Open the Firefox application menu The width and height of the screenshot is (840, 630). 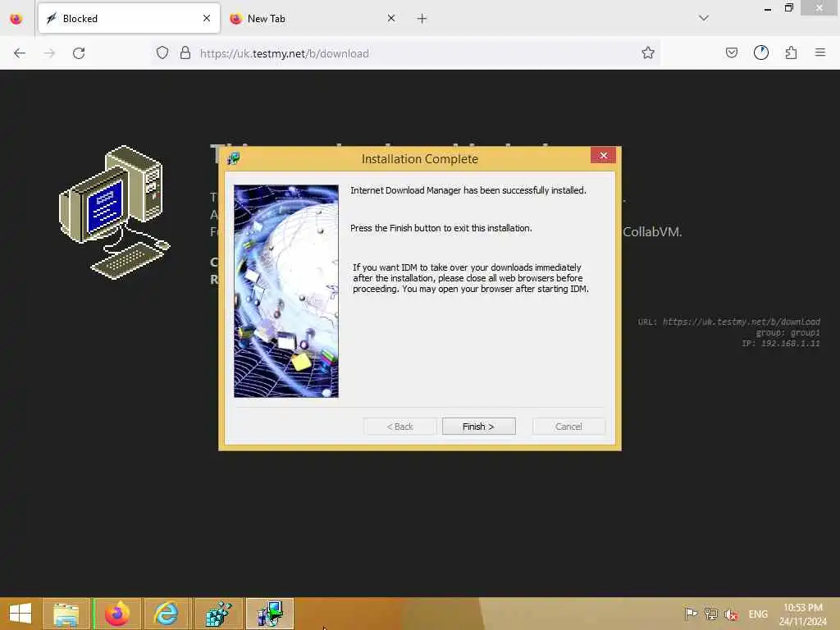pyautogui.click(x=820, y=52)
